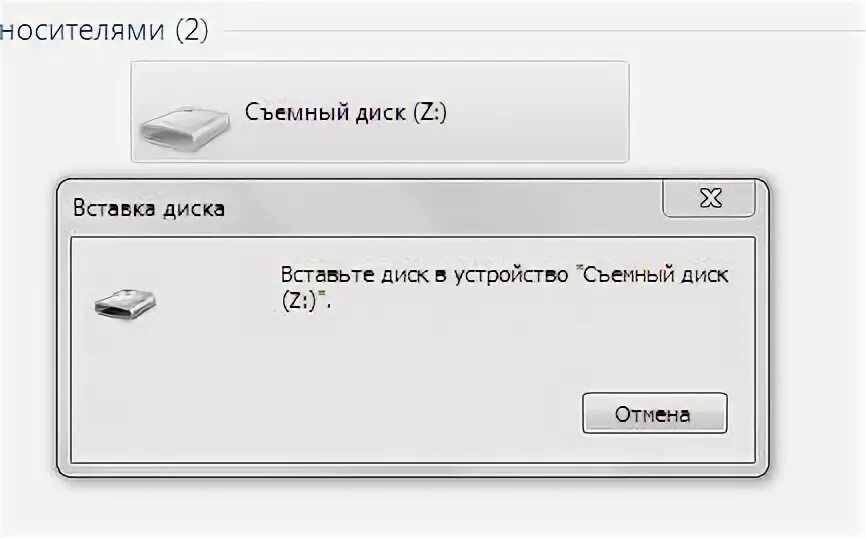
Task: Click the Вставьте диск в устройство message line
Action: (x=424, y=275)
